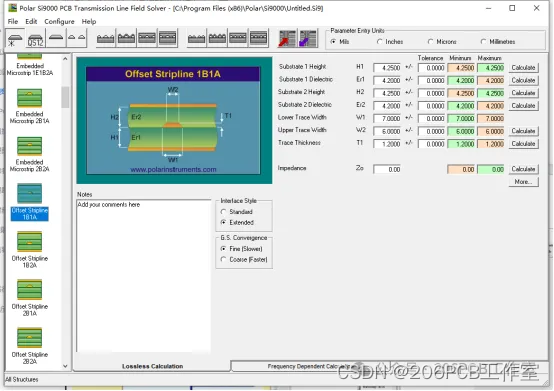The width and height of the screenshot is (554, 391).
Task: Click the www.polarinstruments.com link in diagram
Action: pyautogui.click(x=173, y=170)
